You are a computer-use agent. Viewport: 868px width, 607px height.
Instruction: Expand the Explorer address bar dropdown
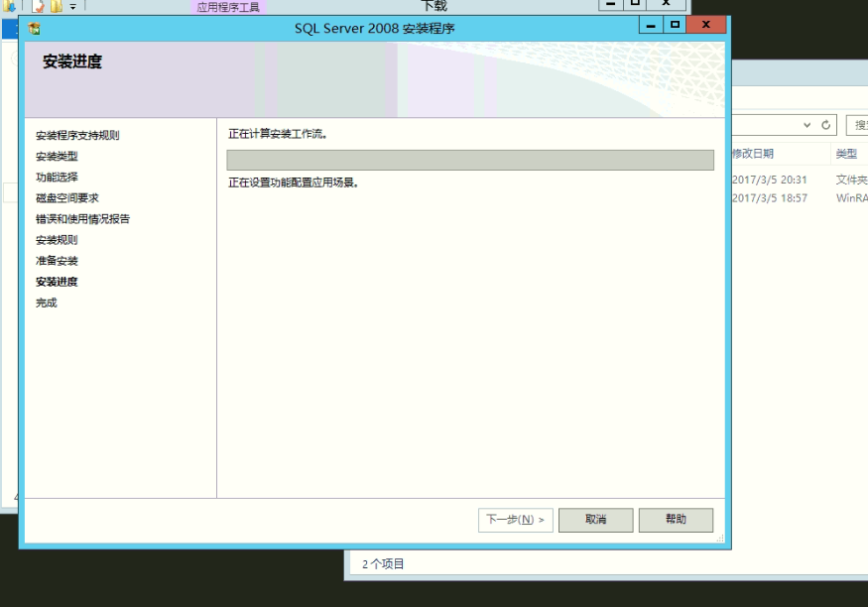point(806,125)
